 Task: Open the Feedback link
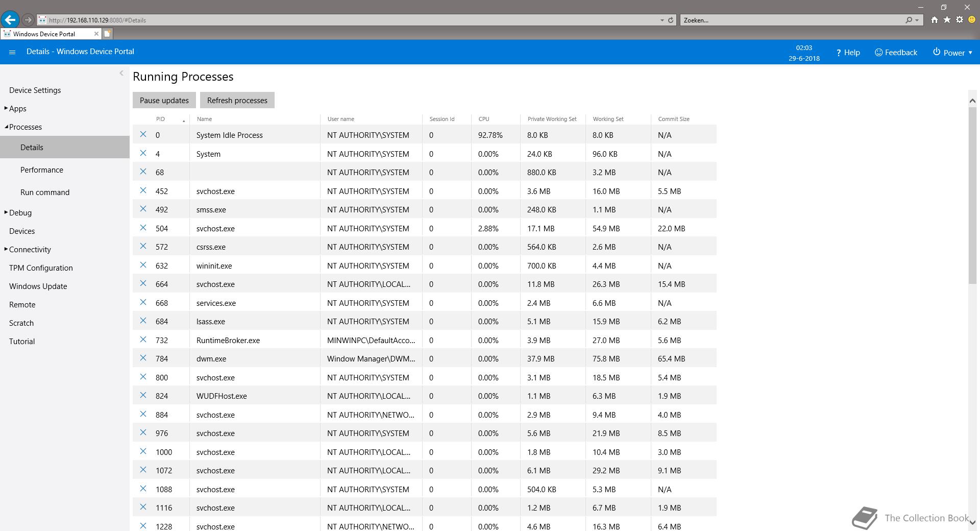pos(896,52)
